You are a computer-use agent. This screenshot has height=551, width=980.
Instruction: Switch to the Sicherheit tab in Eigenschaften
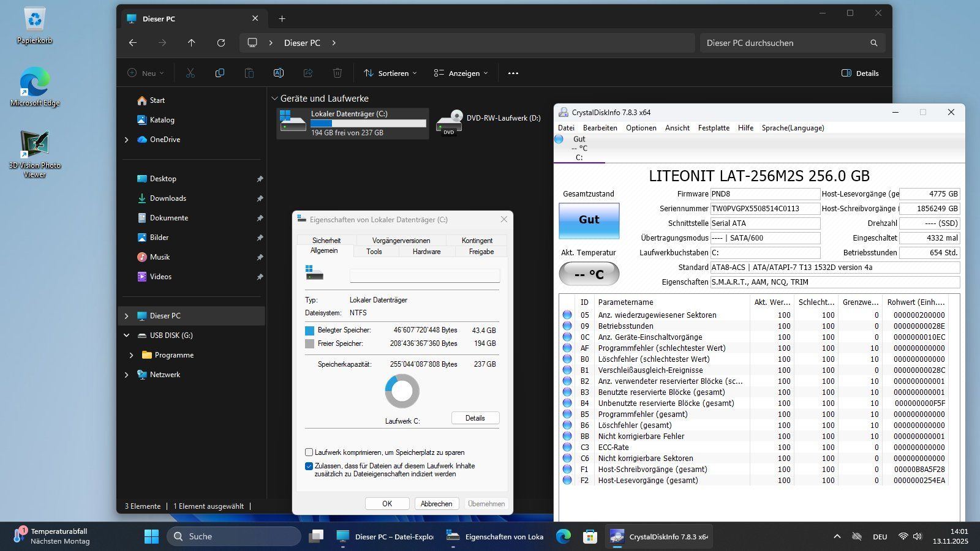tap(326, 241)
